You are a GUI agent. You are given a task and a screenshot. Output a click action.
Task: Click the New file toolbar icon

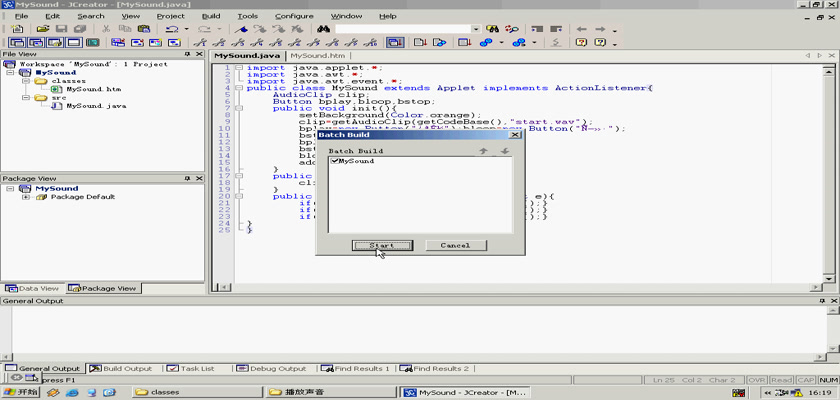[18, 29]
